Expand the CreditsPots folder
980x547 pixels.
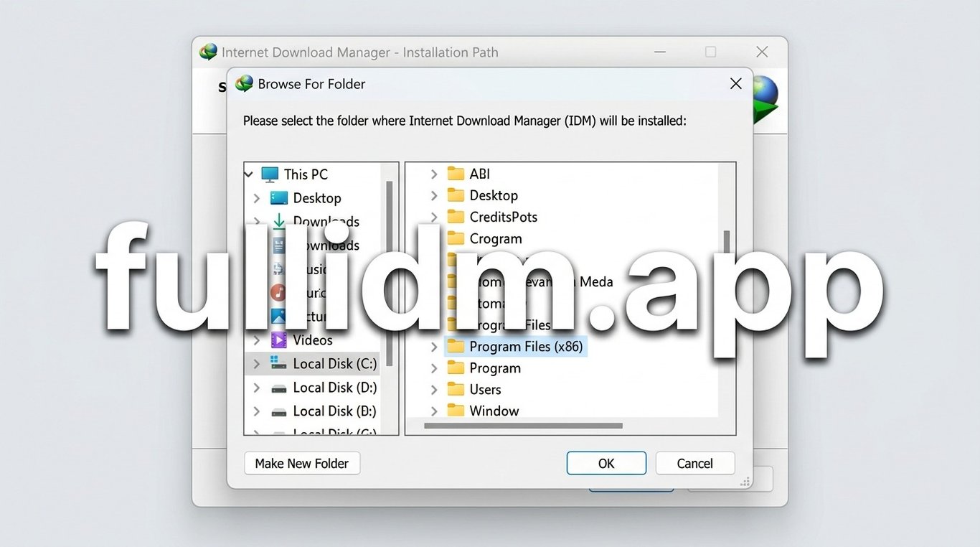click(x=434, y=217)
